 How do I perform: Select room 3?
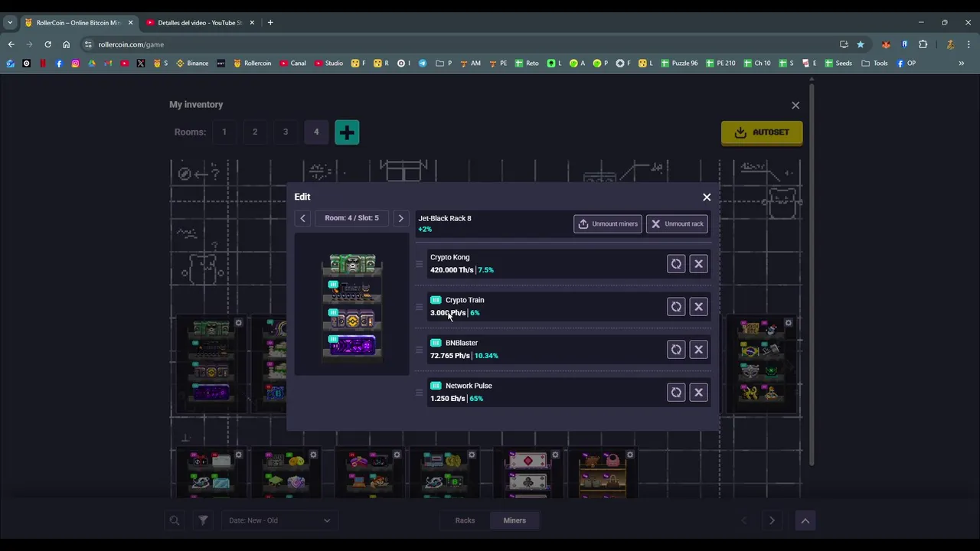(x=286, y=132)
